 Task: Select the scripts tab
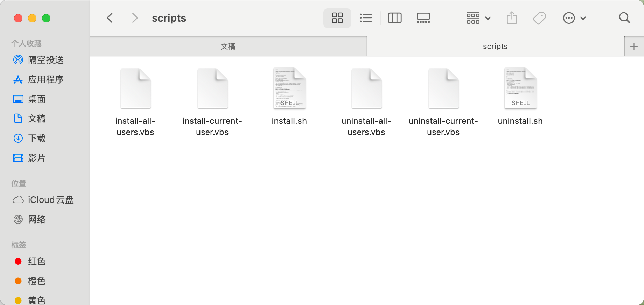495,47
